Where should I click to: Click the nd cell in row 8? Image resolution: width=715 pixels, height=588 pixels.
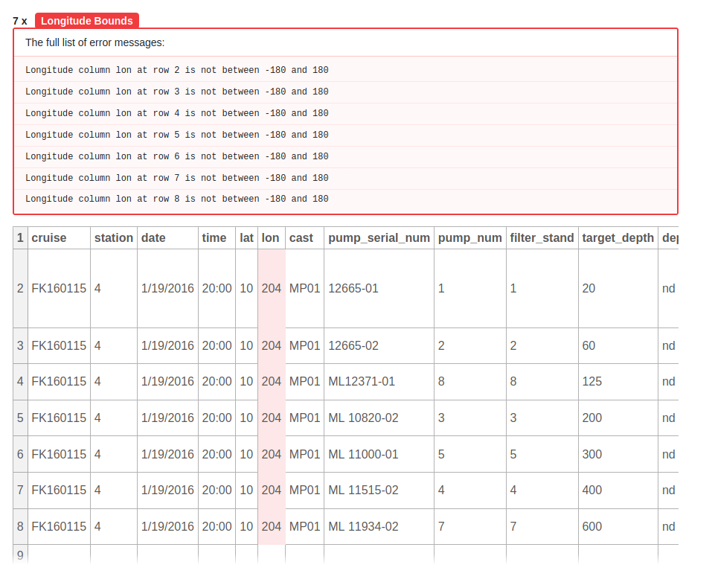[668, 526]
